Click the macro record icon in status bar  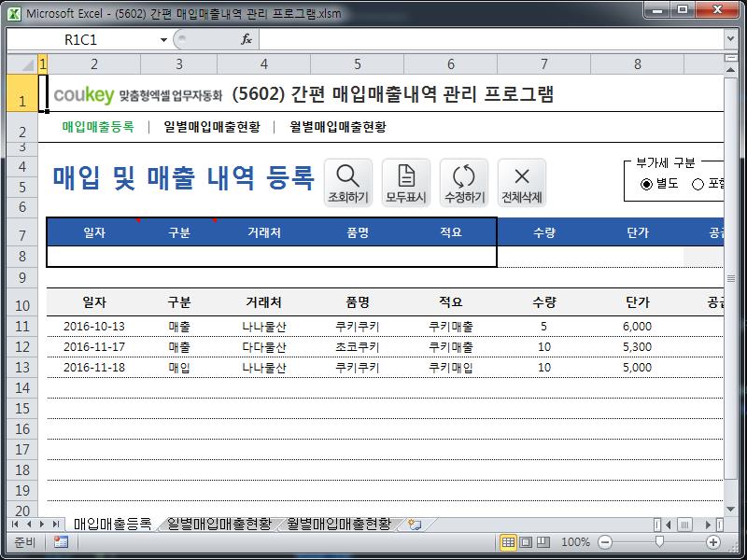[x=61, y=542]
